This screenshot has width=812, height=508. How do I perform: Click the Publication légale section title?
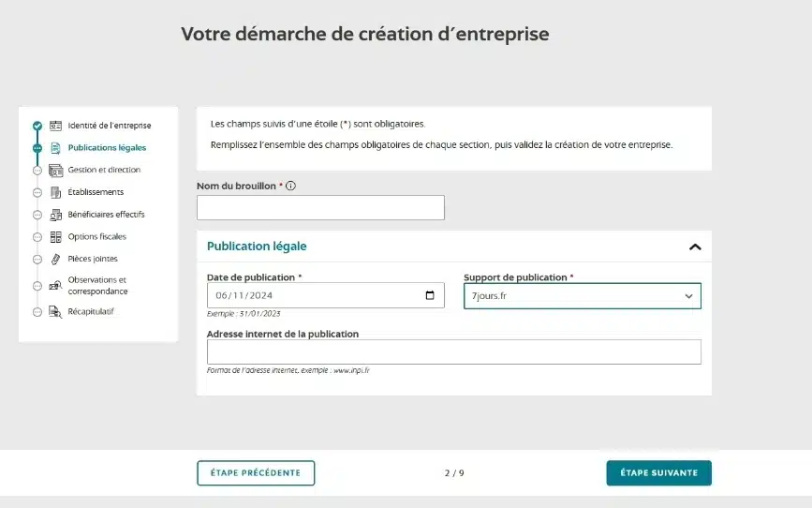pos(257,247)
